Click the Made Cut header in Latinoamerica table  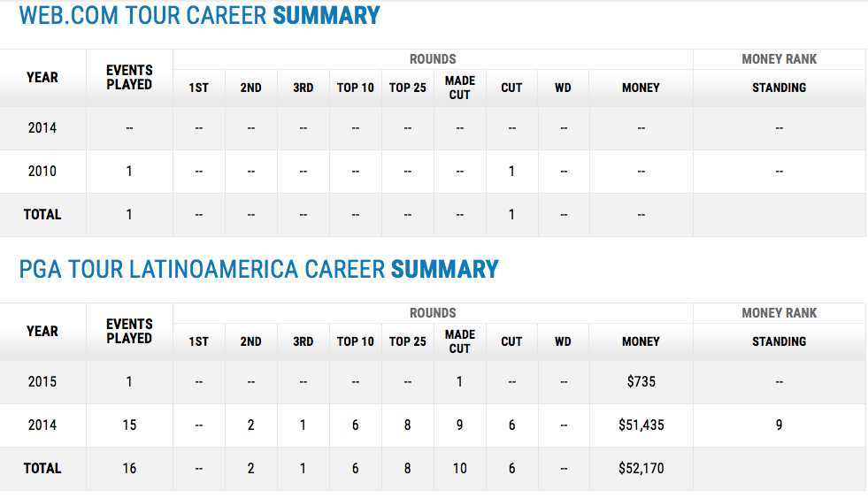pyautogui.click(x=460, y=341)
